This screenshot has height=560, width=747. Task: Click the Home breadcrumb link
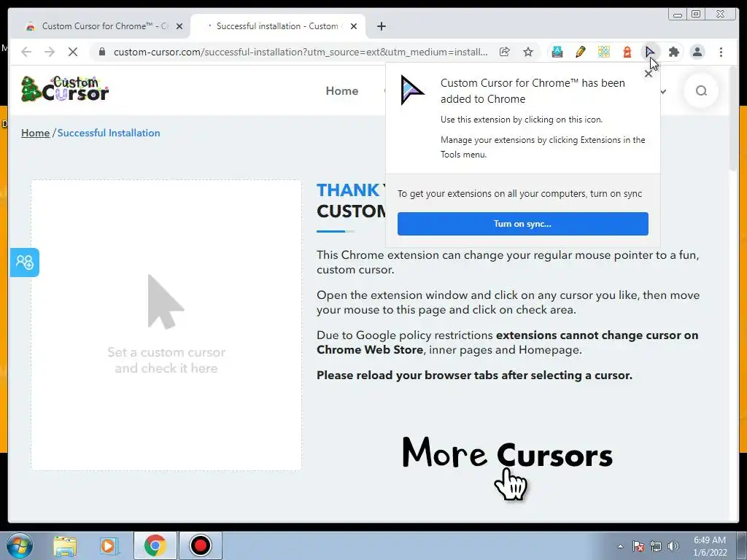pyautogui.click(x=35, y=133)
